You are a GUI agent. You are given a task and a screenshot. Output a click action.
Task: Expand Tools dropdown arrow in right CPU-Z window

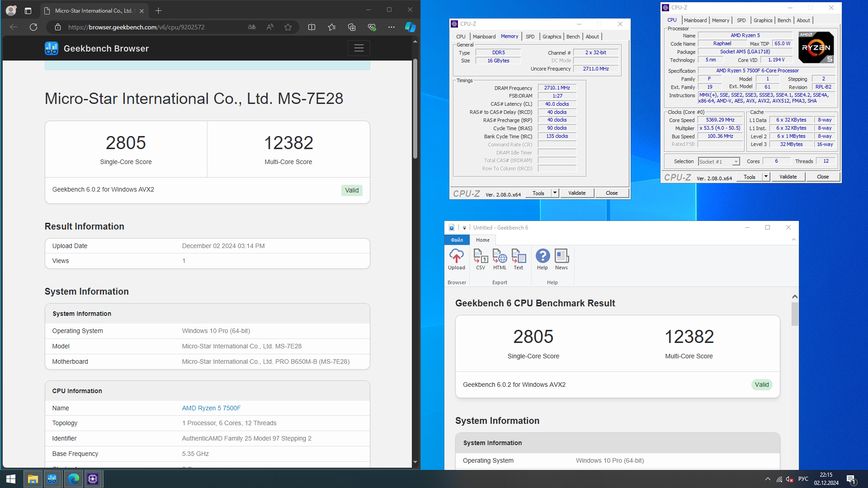click(x=766, y=177)
